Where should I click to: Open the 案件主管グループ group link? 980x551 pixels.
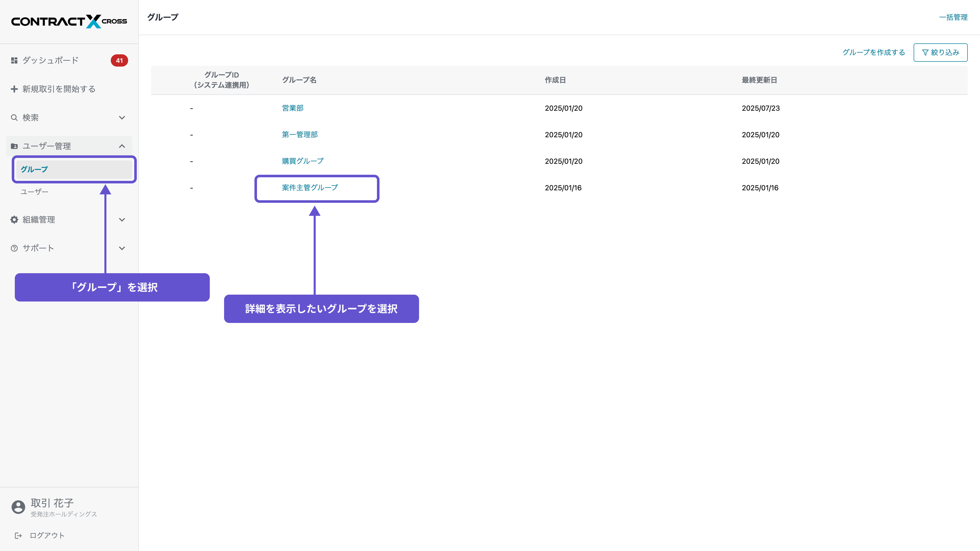pyautogui.click(x=310, y=187)
